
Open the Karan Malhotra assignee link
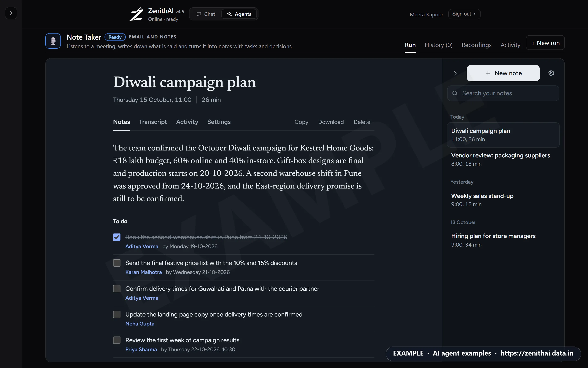click(x=144, y=272)
